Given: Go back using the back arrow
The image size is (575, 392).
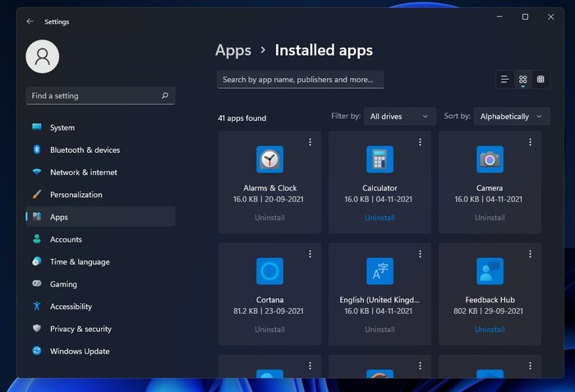Looking at the screenshot, I should [30, 21].
